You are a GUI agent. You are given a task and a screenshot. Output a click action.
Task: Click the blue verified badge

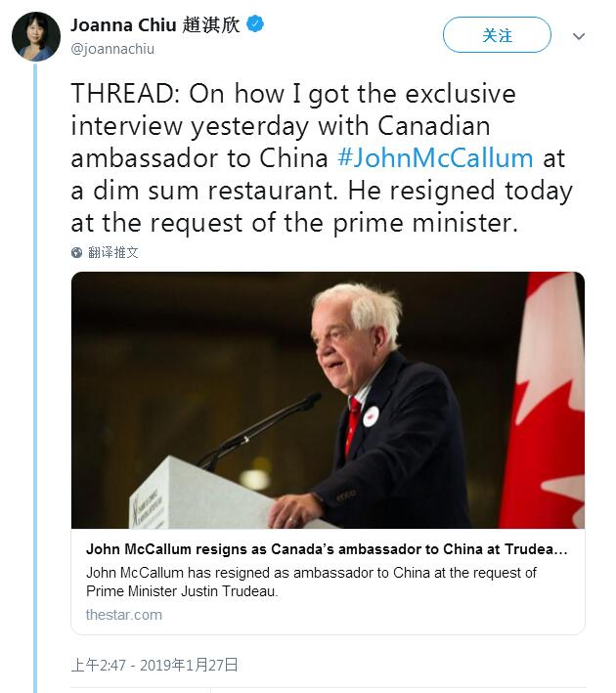254,24
